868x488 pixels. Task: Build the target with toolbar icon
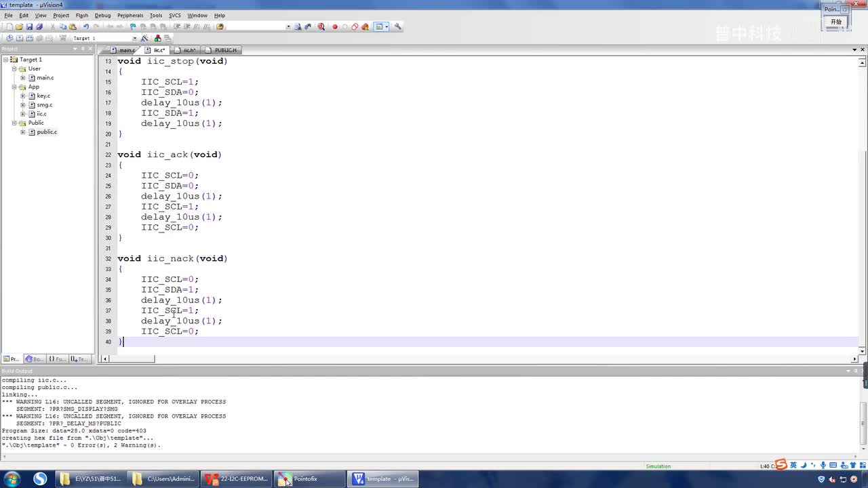19,38
